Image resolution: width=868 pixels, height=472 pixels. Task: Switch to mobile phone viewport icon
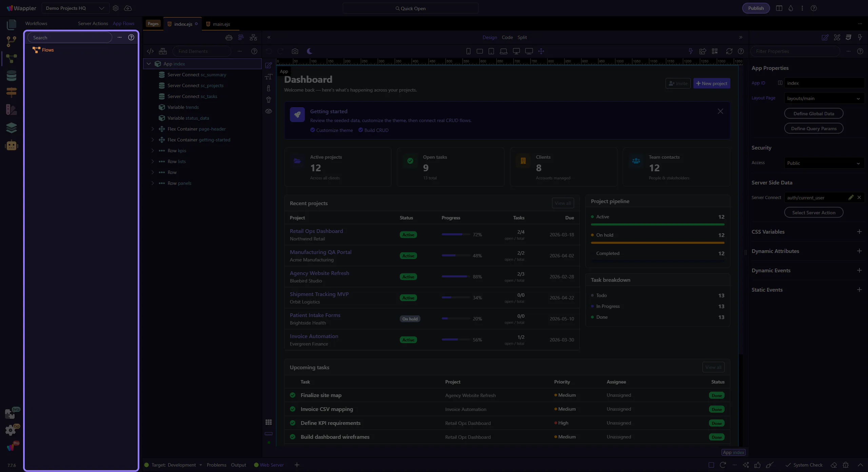468,51
